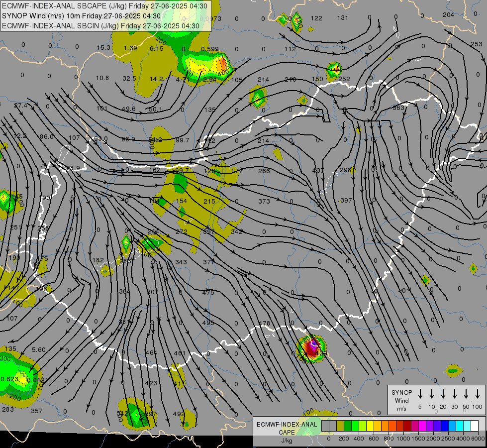
Task: Click the 204 value at the top right
Action: coord(448,14)
